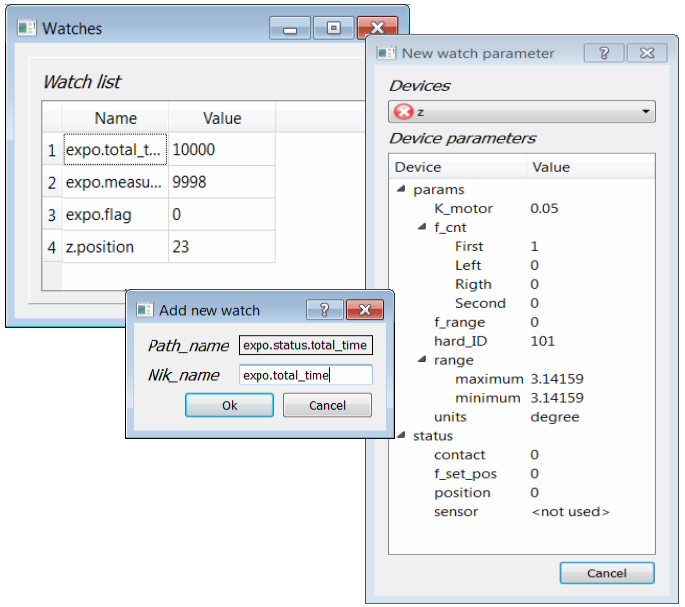Maximize the Watches window

point(333,29)
